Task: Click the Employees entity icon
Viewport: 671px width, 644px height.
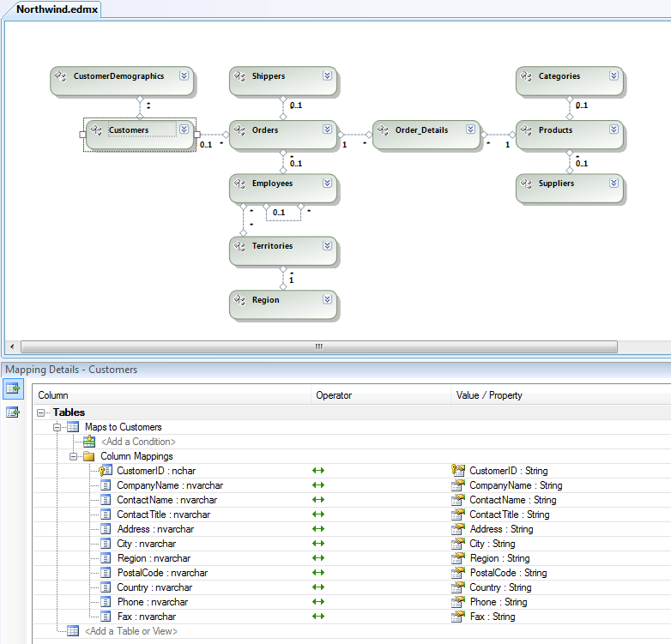Action: 239,184
